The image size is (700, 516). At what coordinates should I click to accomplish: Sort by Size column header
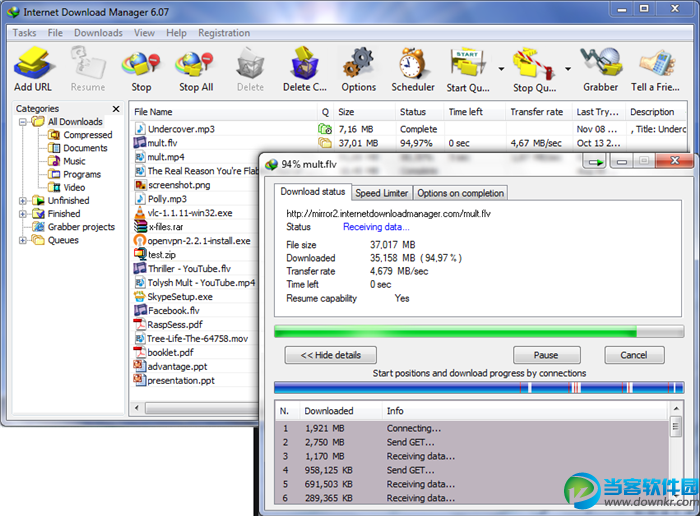tap(364, 112)
